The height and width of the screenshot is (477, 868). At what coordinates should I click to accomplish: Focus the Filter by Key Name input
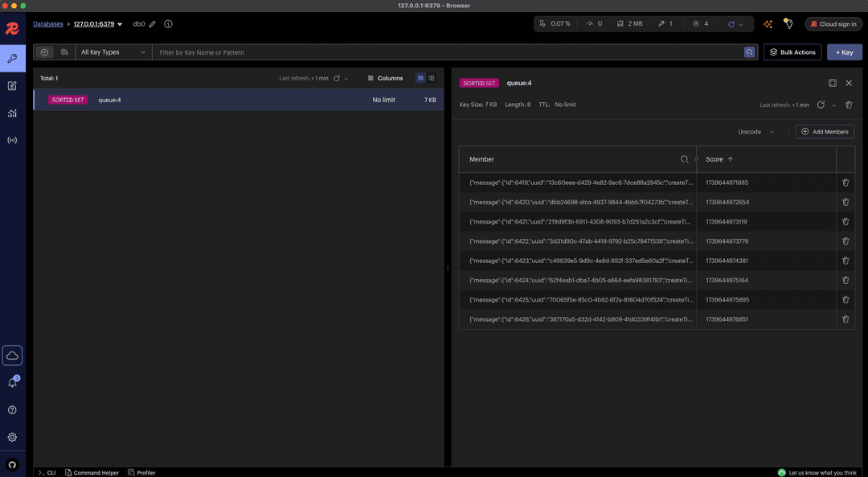[448, 52]
